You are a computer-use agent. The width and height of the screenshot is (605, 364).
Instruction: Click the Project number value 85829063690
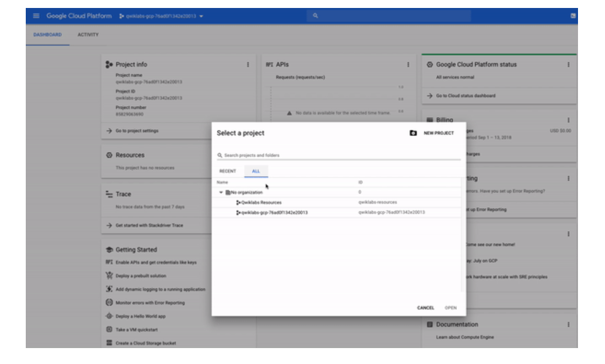(129, 115)
